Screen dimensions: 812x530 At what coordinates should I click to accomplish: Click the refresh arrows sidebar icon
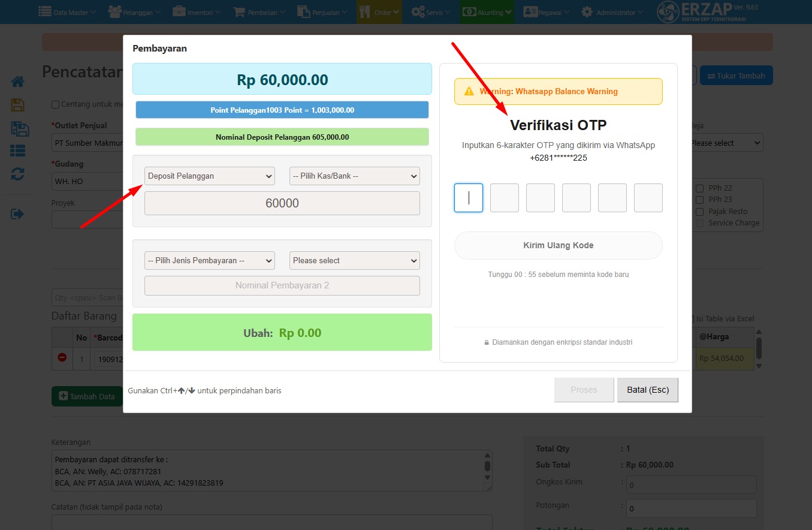pyautogui.click(x=17, y=174)
